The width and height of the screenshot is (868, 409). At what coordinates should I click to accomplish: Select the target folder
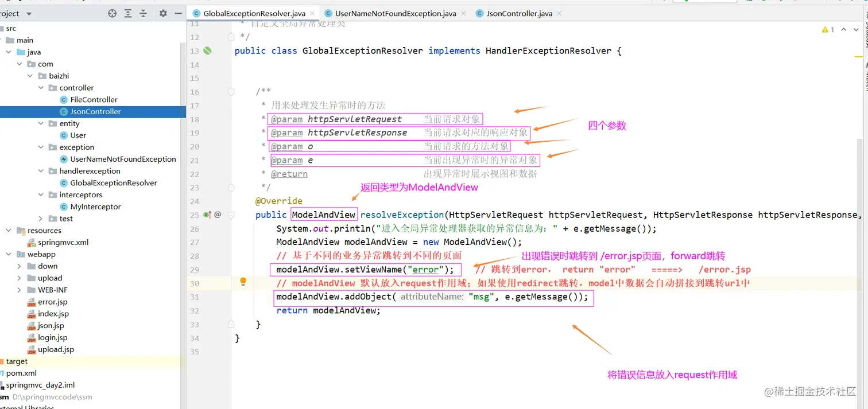[17, 361]
